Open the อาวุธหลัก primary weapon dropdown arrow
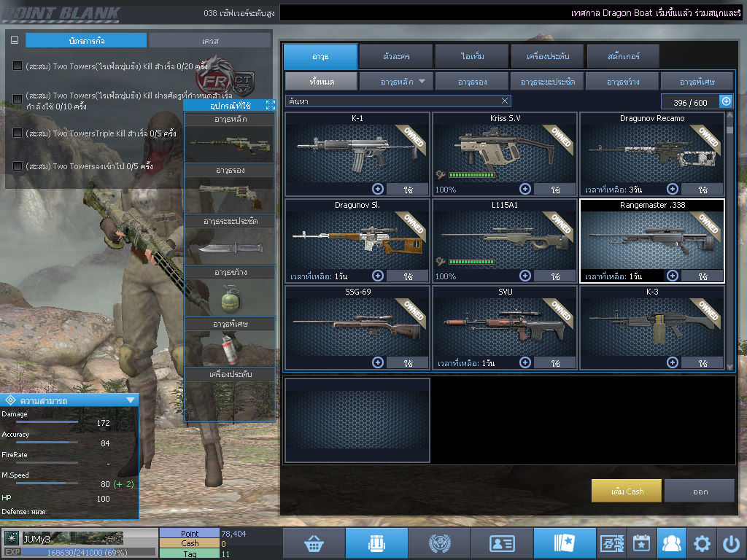This screenshot has width=747, height=560. pos(422,82)
